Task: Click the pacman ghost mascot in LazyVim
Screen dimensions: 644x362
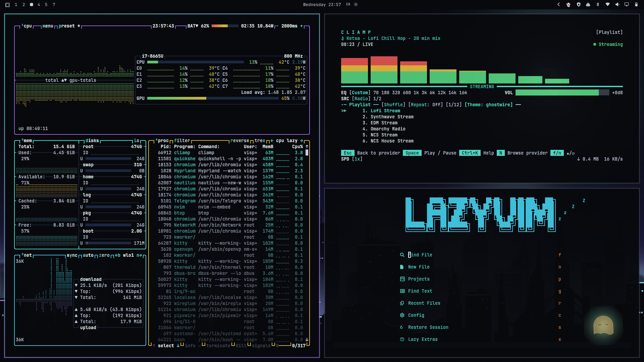Action: (603, 325)
